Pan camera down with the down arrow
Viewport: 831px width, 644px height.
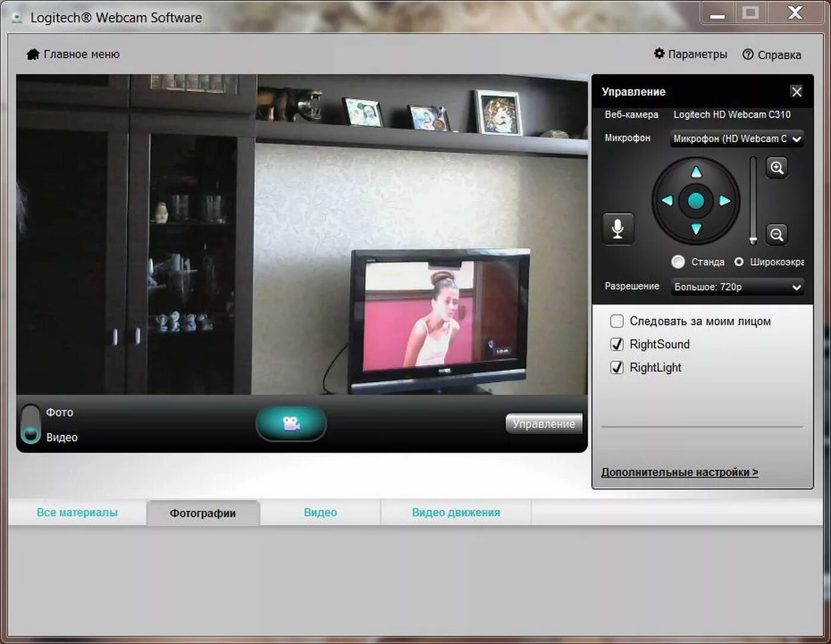(696, 229)
